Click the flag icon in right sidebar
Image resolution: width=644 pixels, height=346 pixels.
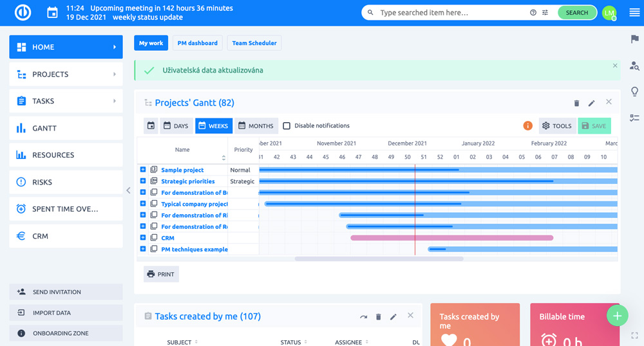tap(634, 39)
